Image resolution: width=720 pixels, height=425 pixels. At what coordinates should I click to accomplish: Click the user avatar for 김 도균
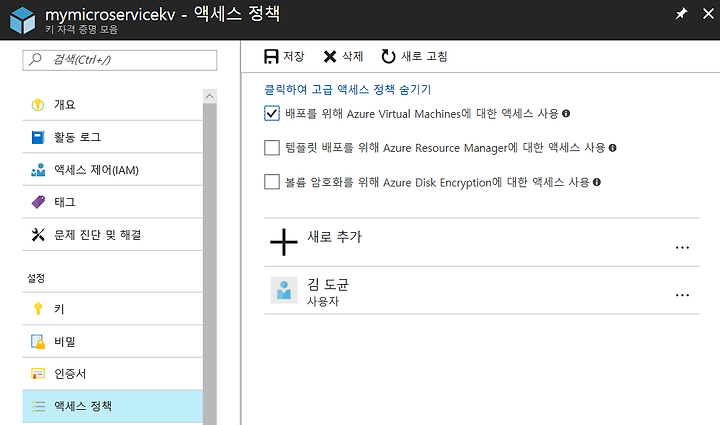284,290
